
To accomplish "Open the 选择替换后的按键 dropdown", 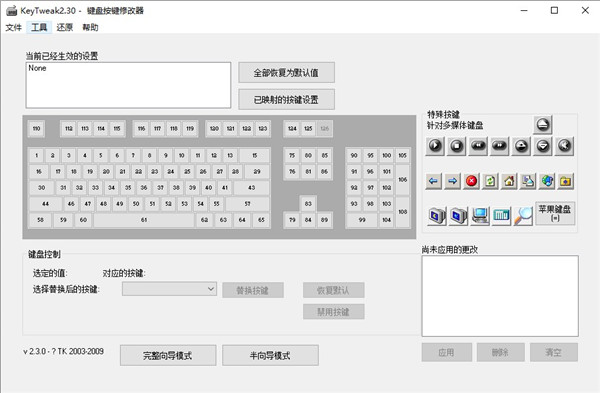I will click(169, 289).
